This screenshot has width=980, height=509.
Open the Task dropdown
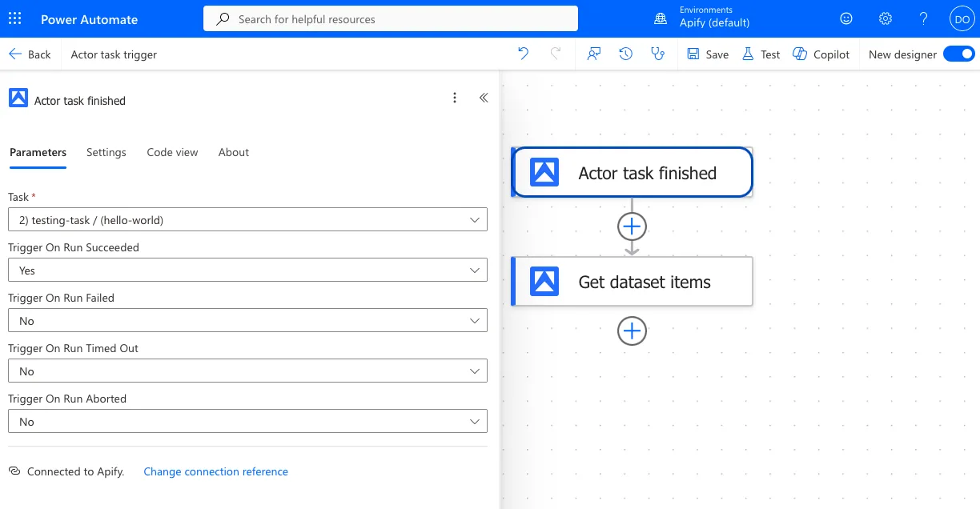click(247, 219)
